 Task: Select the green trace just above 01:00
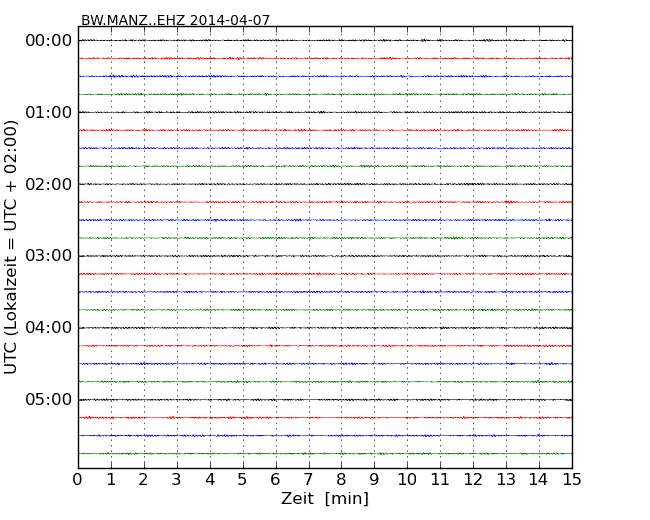pos(325,95)
